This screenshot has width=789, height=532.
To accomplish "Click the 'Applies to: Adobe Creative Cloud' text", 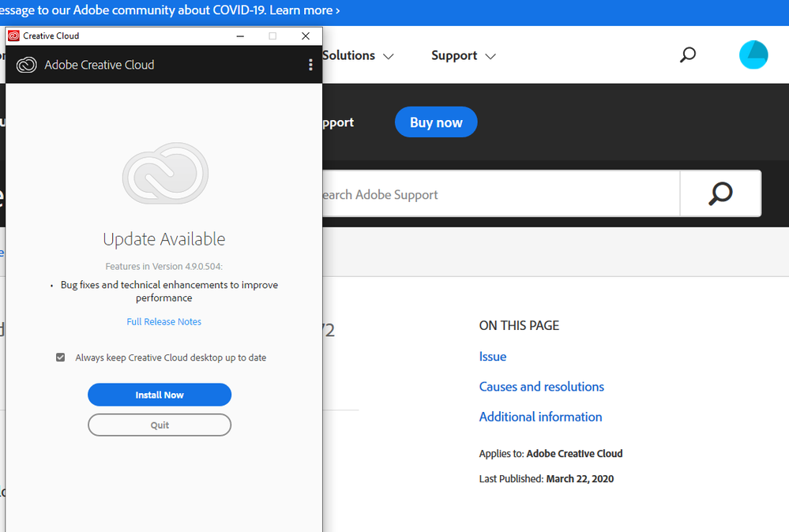I will point(551,454).
